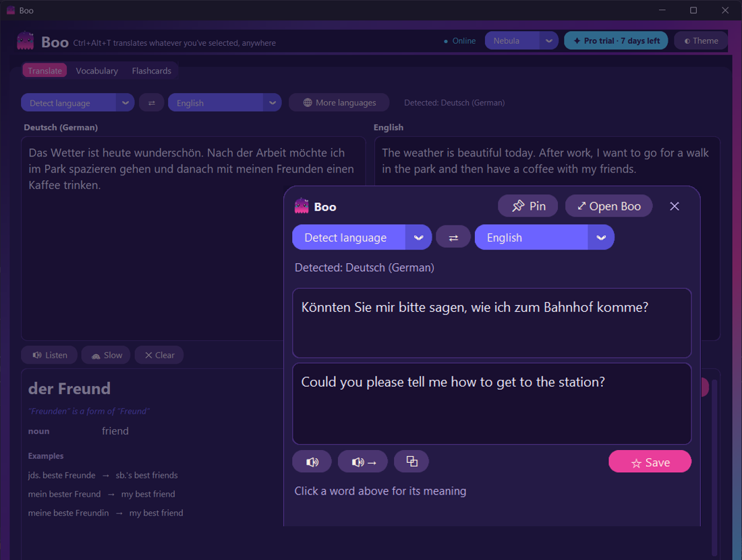742x560 pixels.
Task: Click '"Freunden" is a form of "Freund"' note
Action: [89, 412]
